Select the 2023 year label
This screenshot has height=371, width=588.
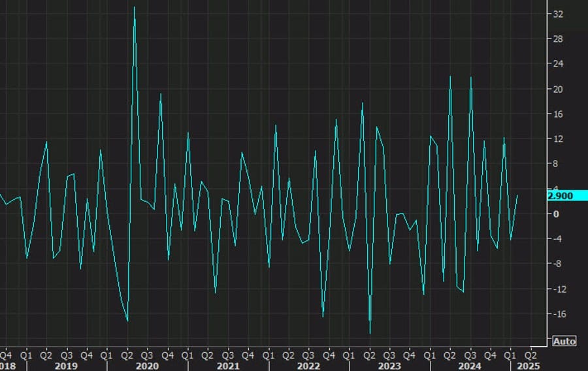click(389, 366)
